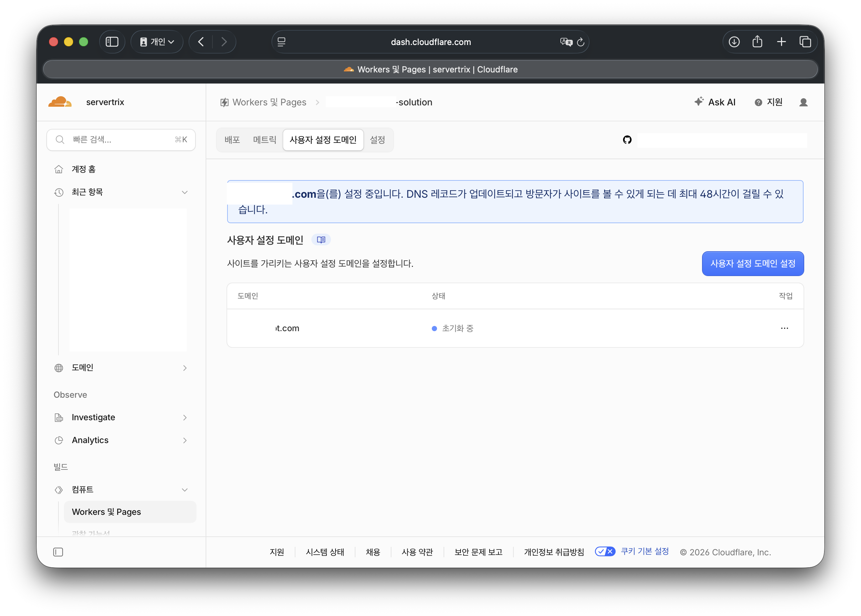The image size is (861, 616).
Task: Open the Ask AI assistant
Action: 715,102
